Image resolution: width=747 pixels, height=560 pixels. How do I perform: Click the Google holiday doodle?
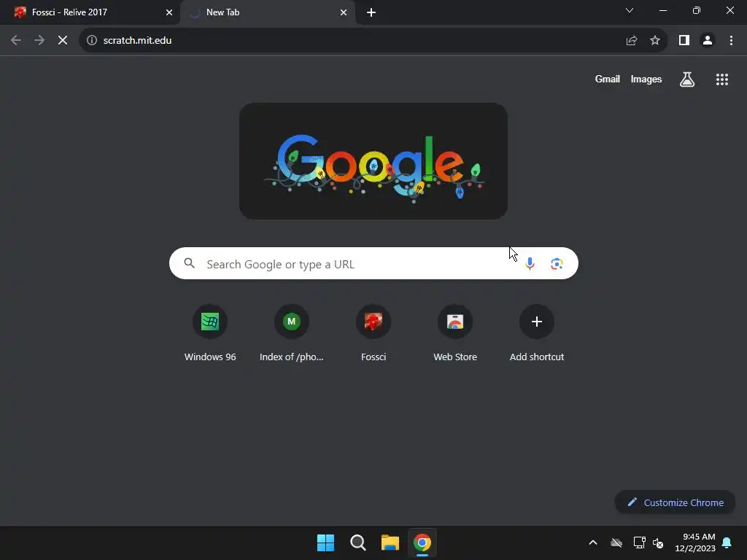(x=373, y=161)
